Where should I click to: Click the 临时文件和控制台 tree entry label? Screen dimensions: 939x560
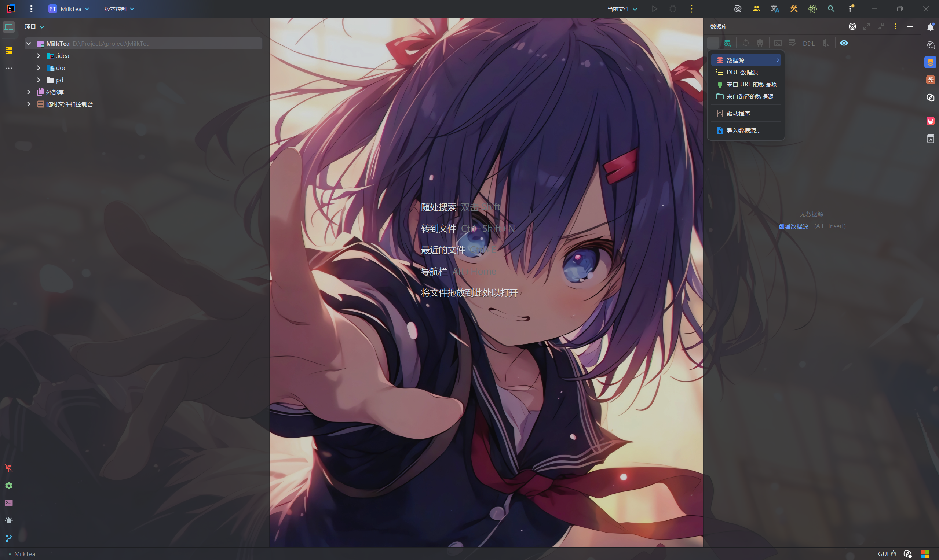69,104
